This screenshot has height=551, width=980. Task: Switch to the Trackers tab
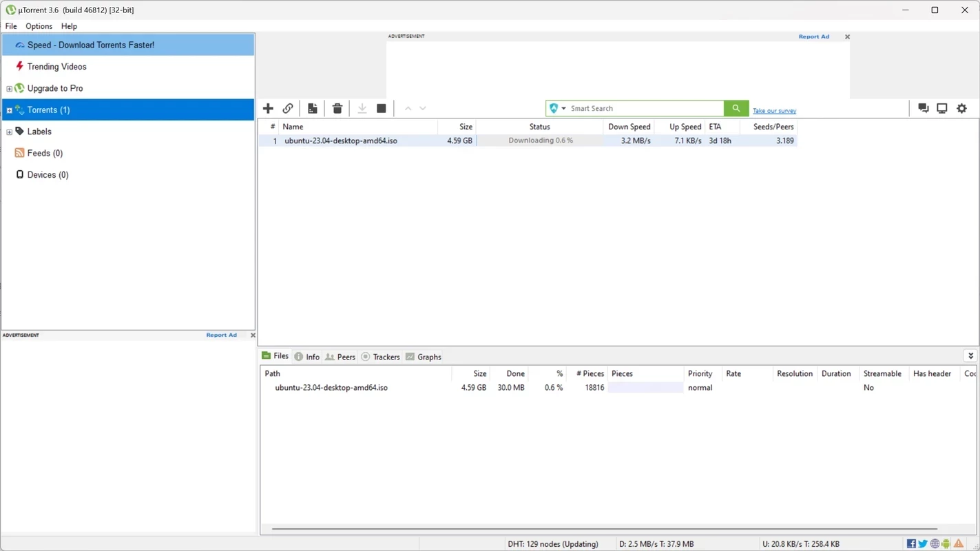coord(380,357)
